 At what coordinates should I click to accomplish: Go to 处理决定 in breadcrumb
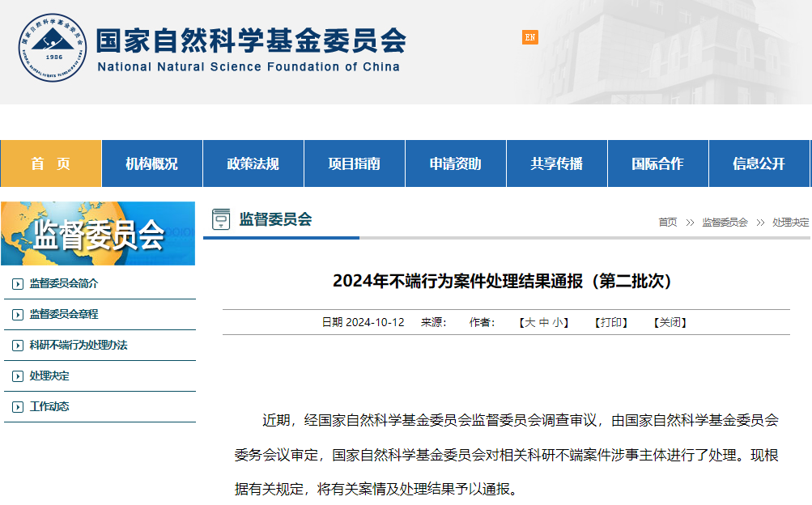point(790,223)
